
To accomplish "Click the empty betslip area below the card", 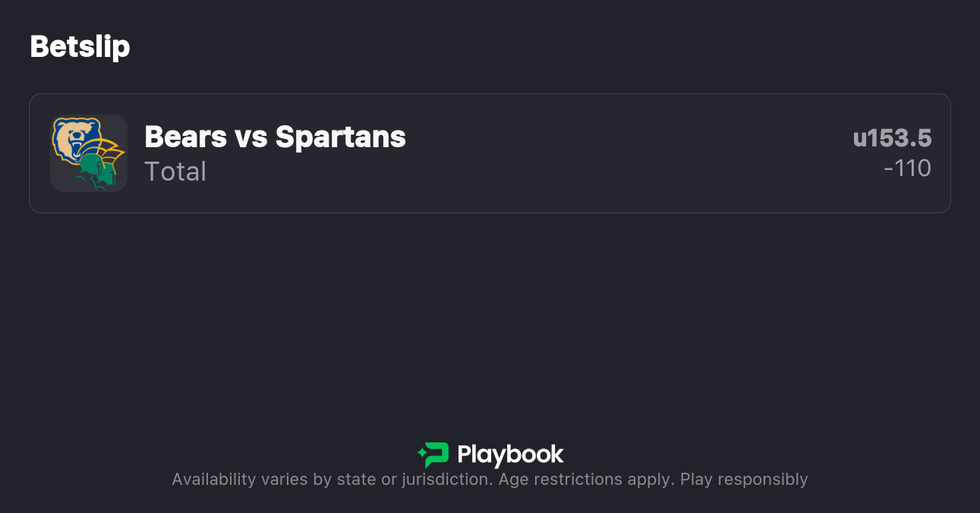I will (x=490, y=319).
